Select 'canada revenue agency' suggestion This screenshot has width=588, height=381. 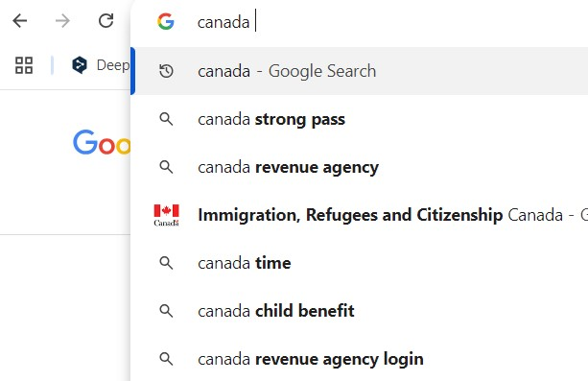(x=360, y=167)
